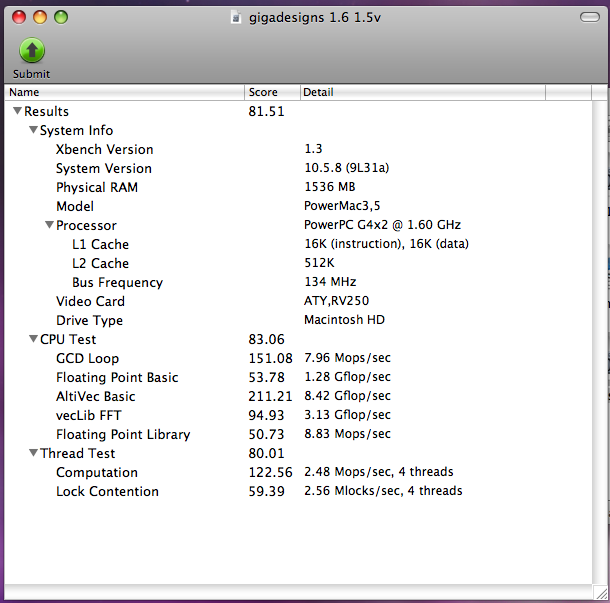Image resolution: width=610 pixels, height=603 pixels.
Task: Click the green zoom window button
Action: tap(61, 17)
